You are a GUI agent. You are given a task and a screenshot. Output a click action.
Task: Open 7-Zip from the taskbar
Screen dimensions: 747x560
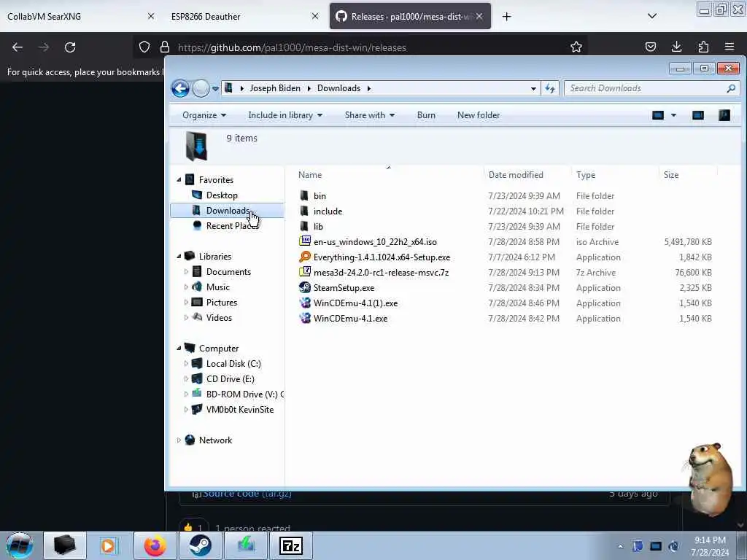point(290,545)
